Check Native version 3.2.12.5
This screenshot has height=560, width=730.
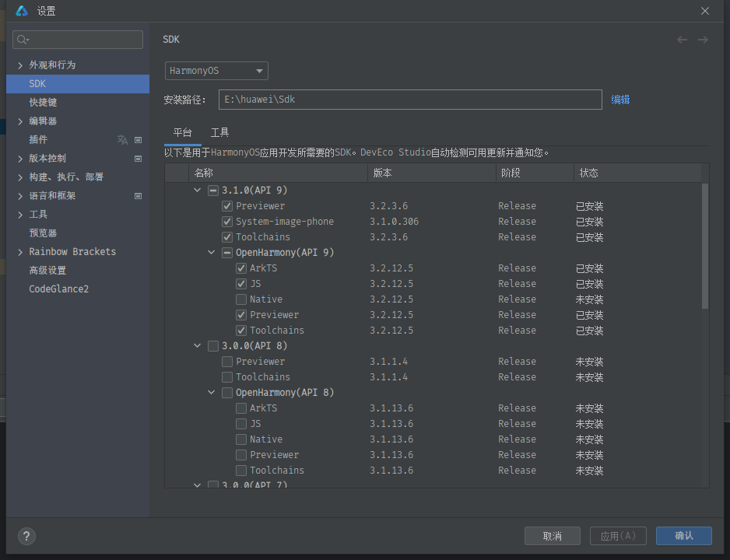click(x=241, y=299)
